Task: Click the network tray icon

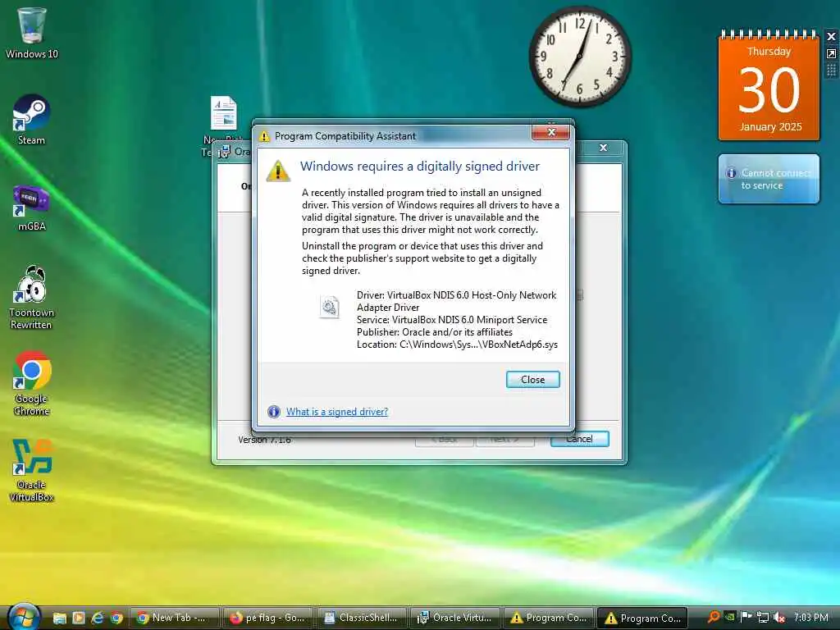Action: [763, 617]
